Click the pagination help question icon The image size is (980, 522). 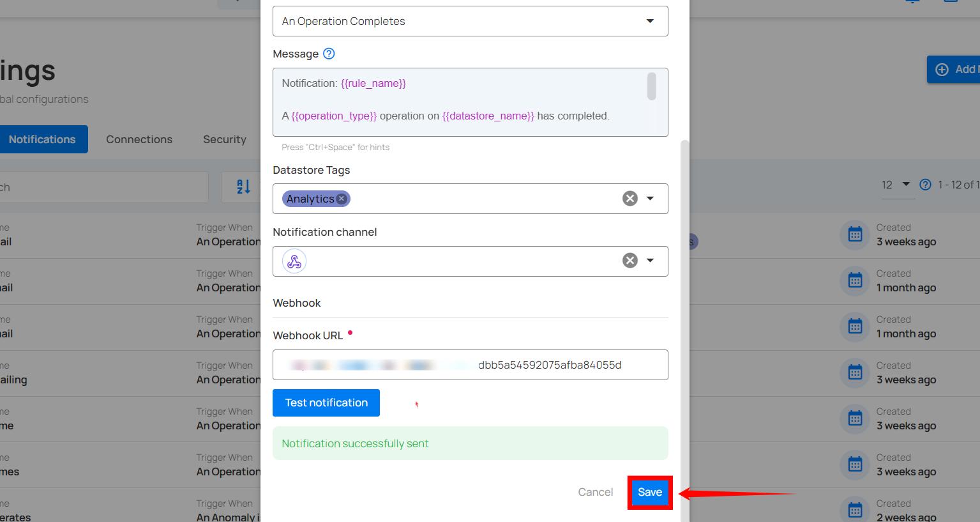tap(925, 185)
